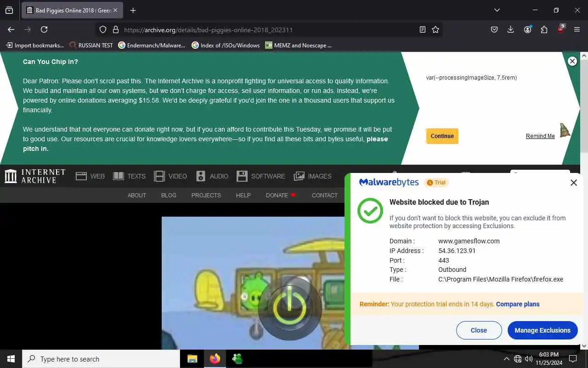This screenshot has width=588, height=368.
Task: Open the VIDEO media menu
Action: coord(170,176)
